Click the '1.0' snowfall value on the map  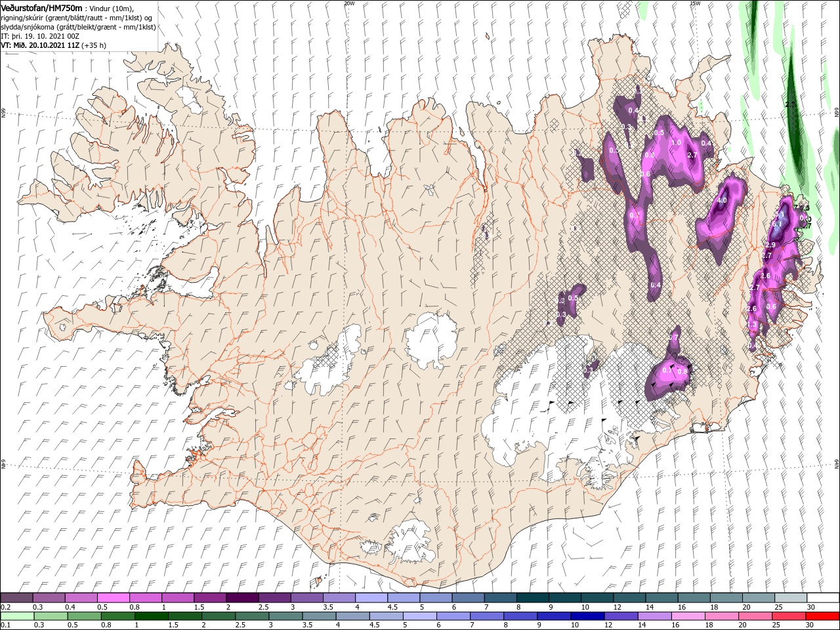677,142
